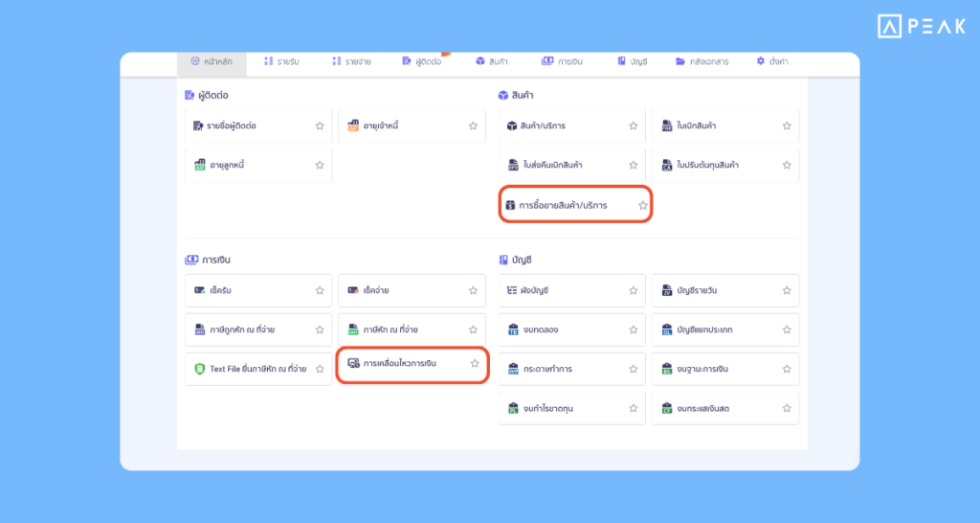Open the งบฐานะการเงิน card
The height and width of the screenshot is (523, 980).
(x=725, y=369)
